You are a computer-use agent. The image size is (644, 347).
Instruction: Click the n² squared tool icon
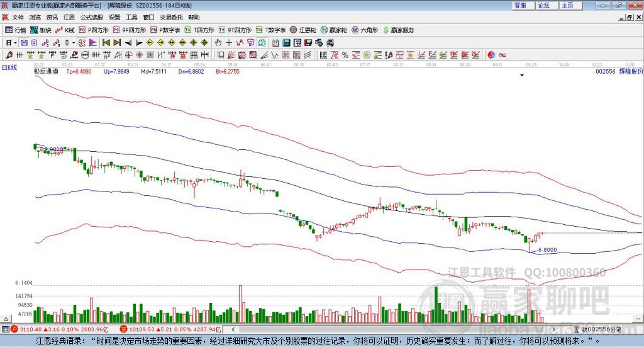coord(107,55)
